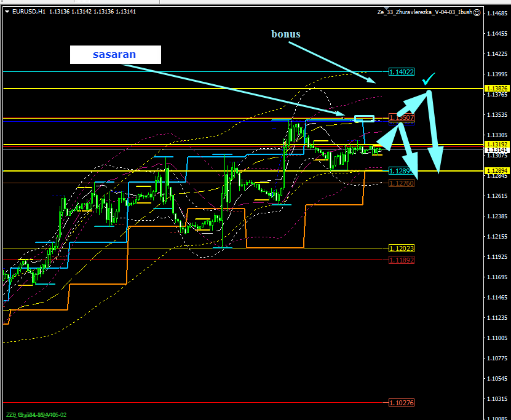The height and width of the screenshot is (420, 511).
Task: Click the Ze_33_Zhuravlerezka expert advisor name
Action: 425,12
